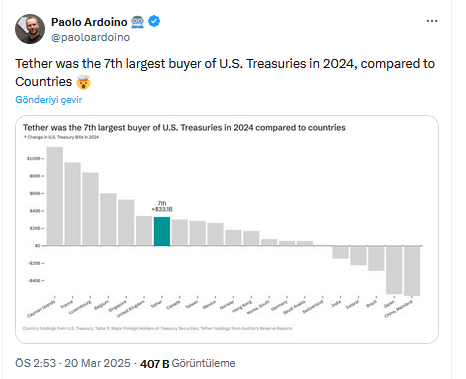Click the Paolo Ardoino display name

(x=89, y=22)
